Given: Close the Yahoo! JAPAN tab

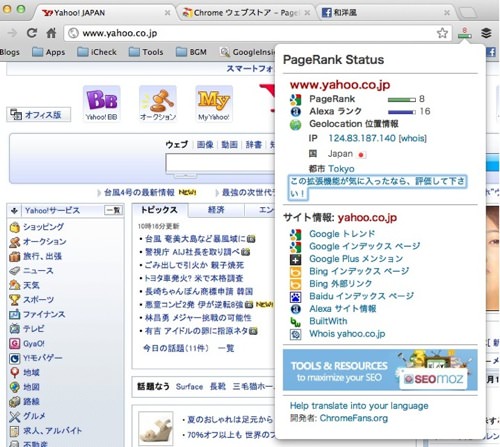Looking at the screenshot, I should (167, 13).
